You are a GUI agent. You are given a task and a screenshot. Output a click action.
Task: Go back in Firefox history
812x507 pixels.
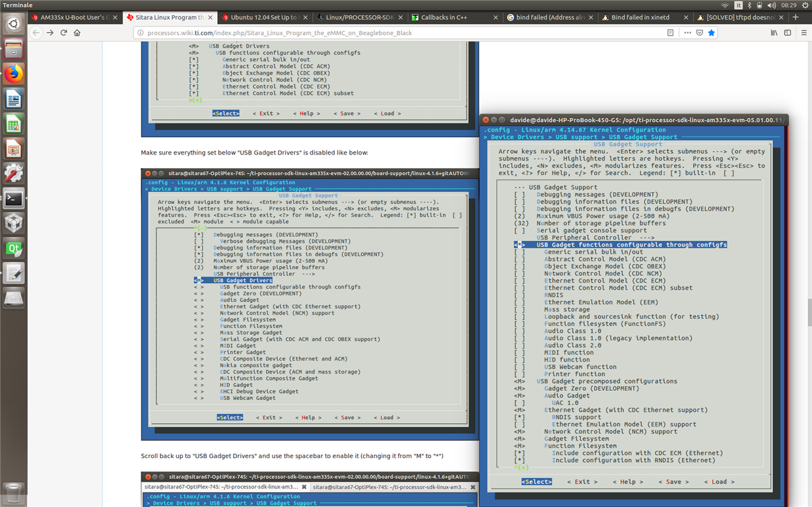36,32
